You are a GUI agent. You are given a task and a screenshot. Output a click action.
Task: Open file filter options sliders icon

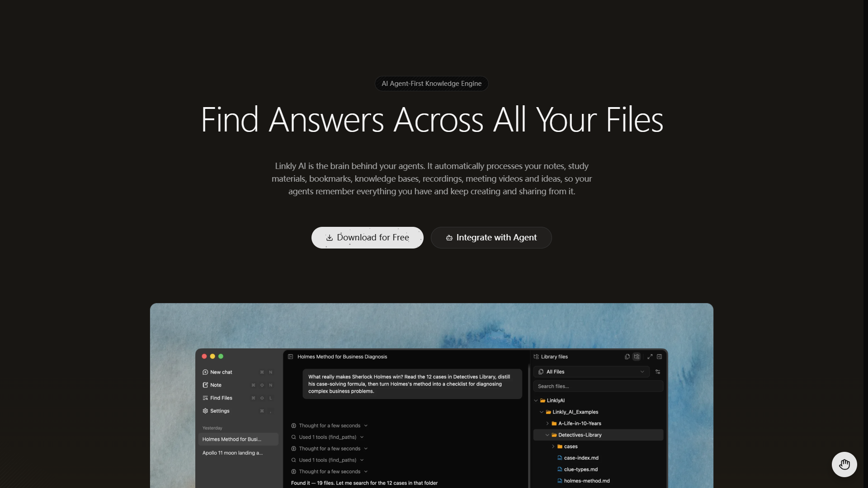(658, 372)
